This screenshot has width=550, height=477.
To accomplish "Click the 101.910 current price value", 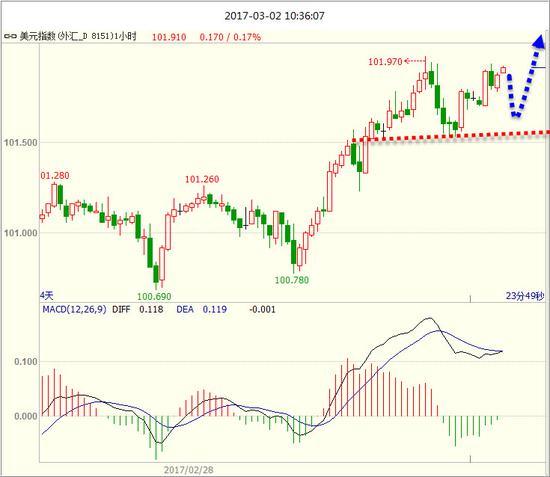I will [x=169, y=37].
